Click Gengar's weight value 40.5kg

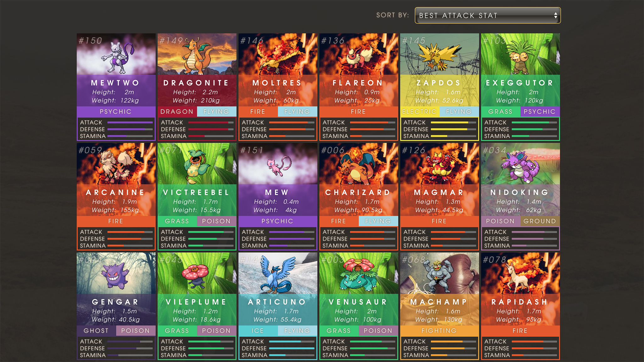(129, 320)
